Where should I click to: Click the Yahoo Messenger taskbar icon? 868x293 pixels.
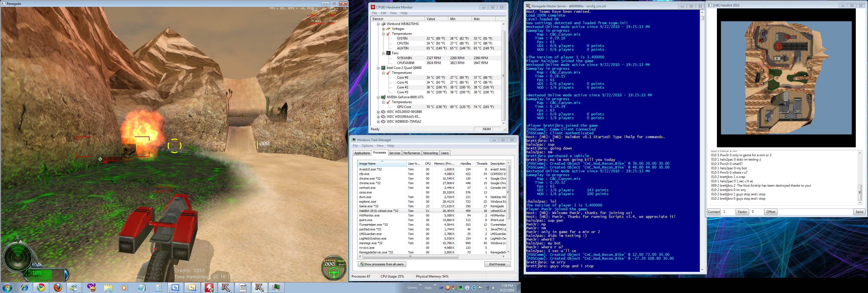[x=91, y=288]
